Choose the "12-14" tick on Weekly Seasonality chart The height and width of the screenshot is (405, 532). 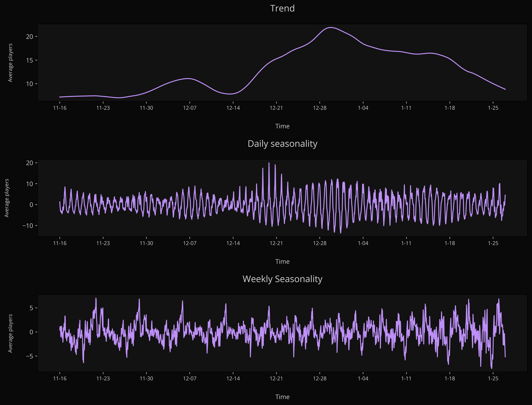click(233, 379)
